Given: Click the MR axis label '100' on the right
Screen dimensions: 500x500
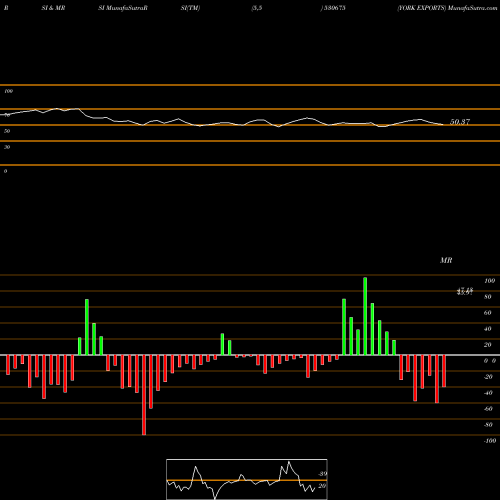Looking at the screenshot, I should (489, 281).
